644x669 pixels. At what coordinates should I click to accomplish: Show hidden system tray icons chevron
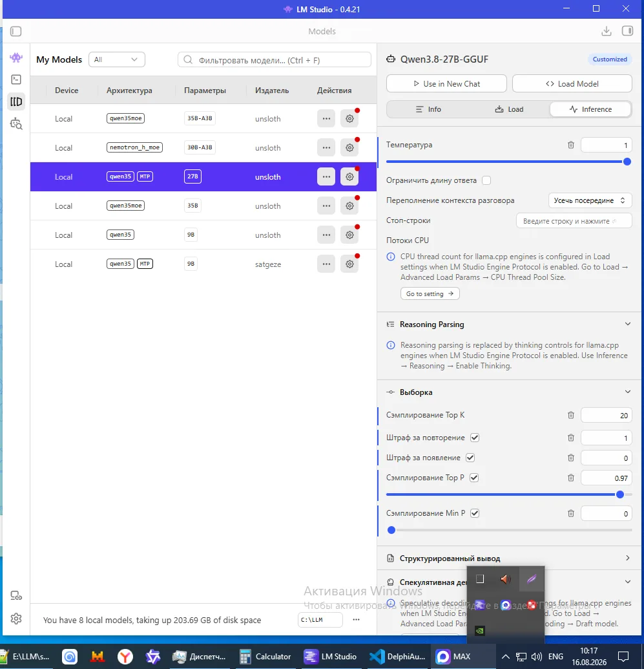click(505, 657)
